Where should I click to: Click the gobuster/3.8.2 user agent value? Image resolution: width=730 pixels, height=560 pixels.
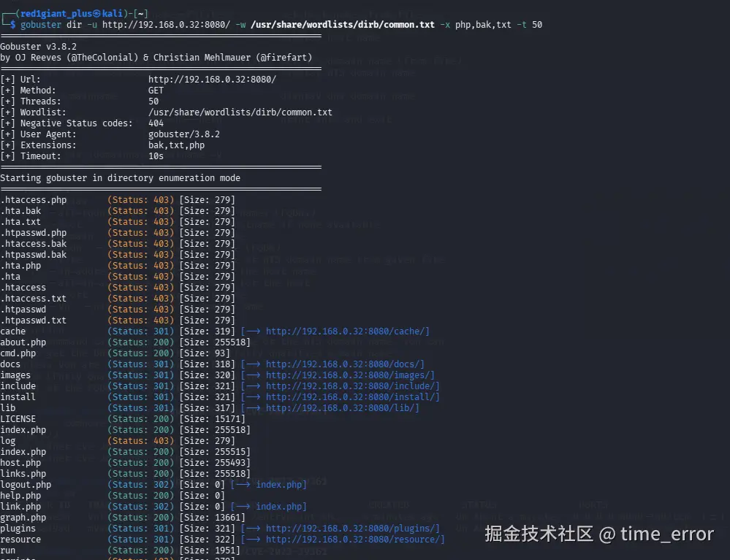(184, 134)
